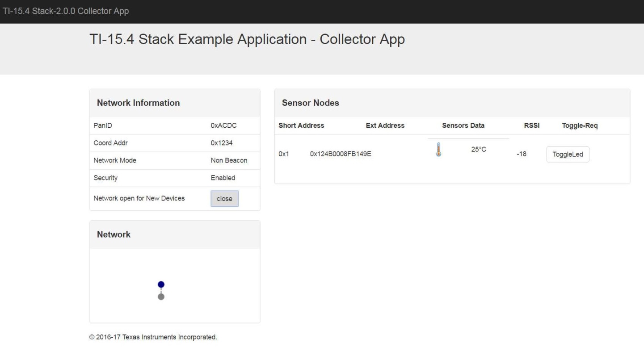
Task: Click the 25°C temperature reading
Action: 479,150
